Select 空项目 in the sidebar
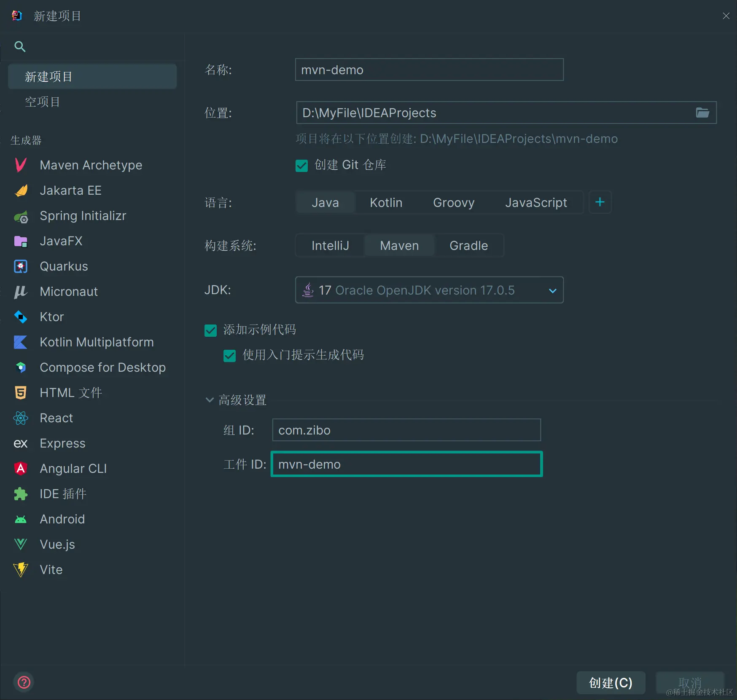The width and height of the screenshot is (737, 700). (x=92, y=102)
